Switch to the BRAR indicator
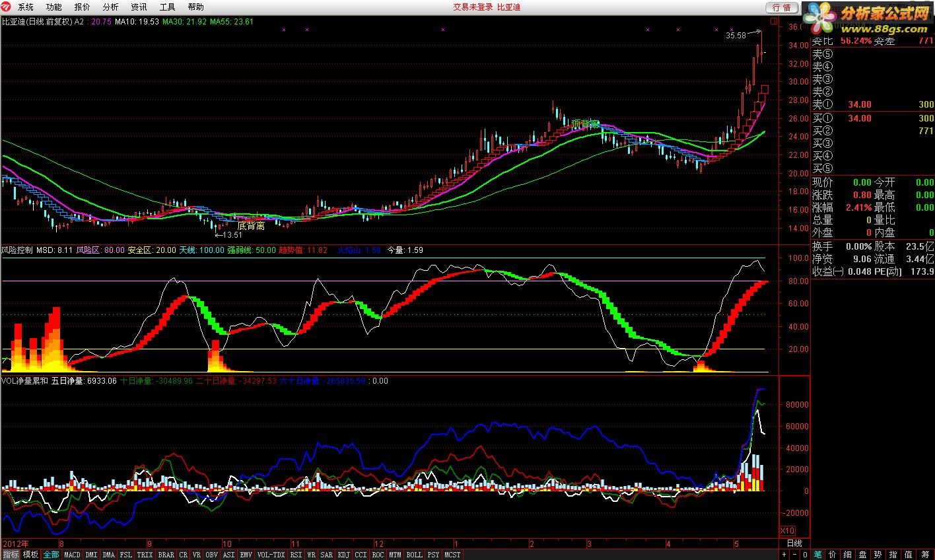 [166, 555]
